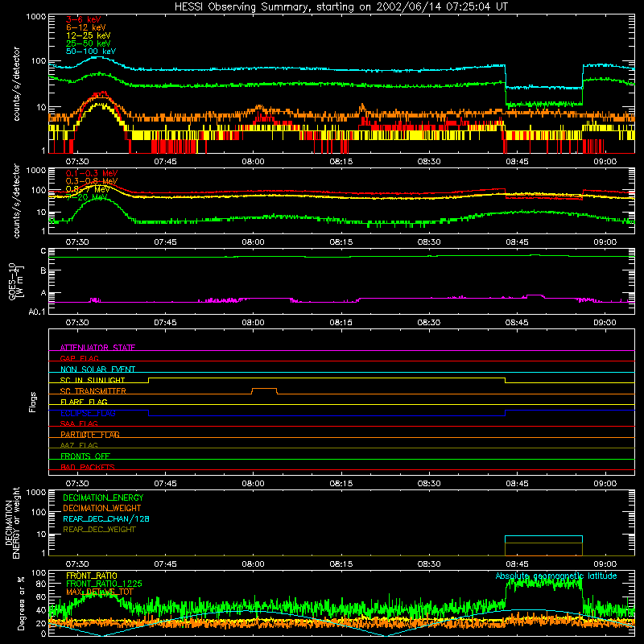
Task: Select the FLARE_FLAG label
Action: click(x=84, y=402)
